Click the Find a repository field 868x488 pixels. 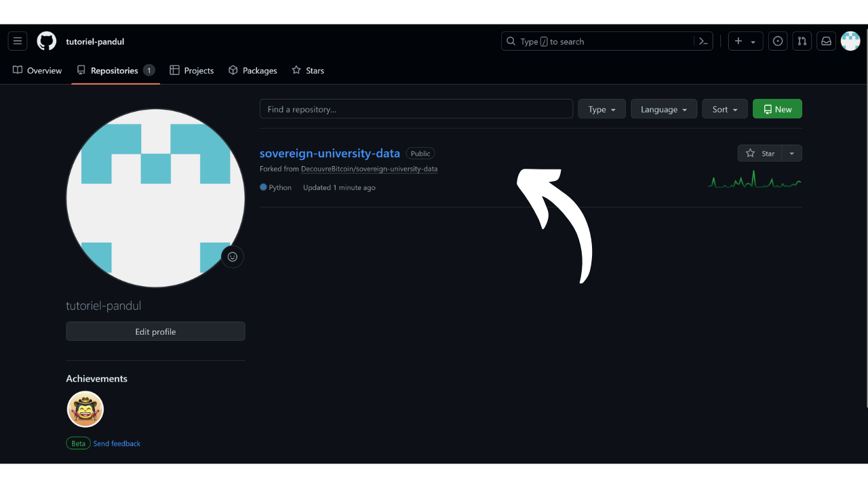click(416, 109)
